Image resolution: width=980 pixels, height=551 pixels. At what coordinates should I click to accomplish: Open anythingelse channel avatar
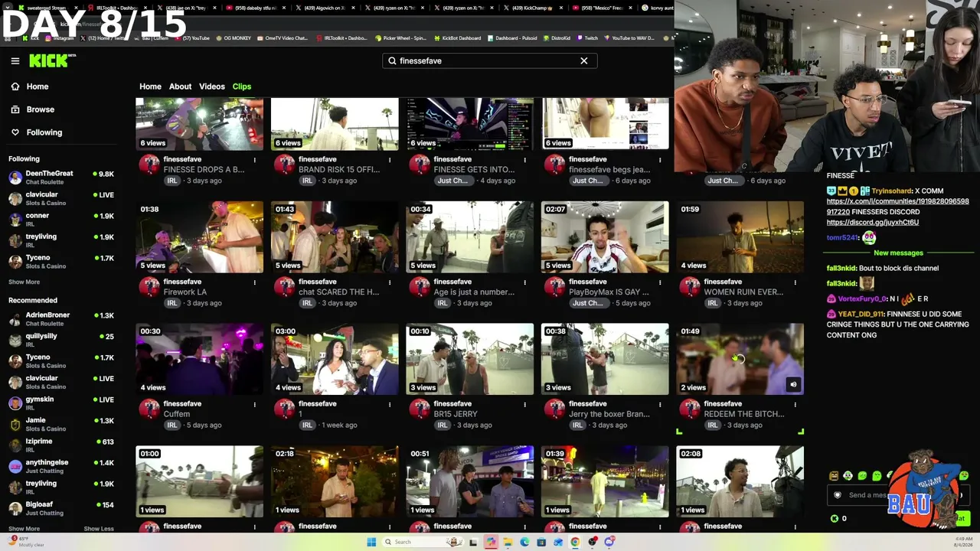[x=15, y=467]
